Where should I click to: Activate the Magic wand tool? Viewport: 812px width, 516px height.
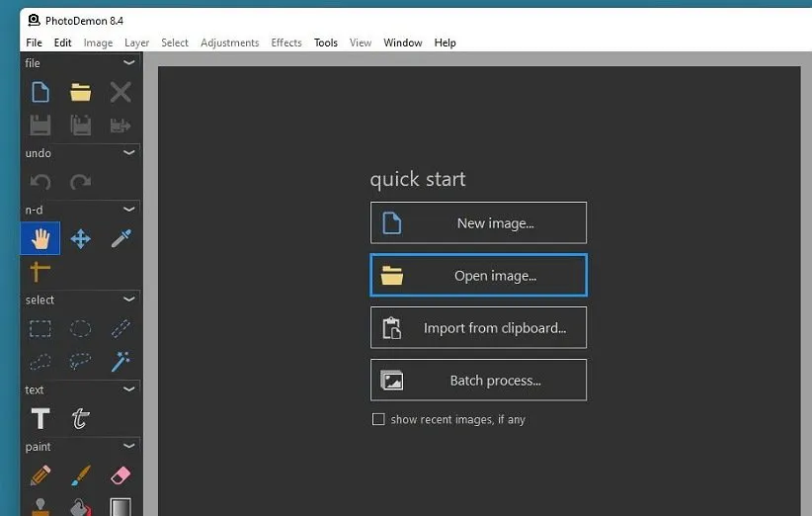click(121, 362)
